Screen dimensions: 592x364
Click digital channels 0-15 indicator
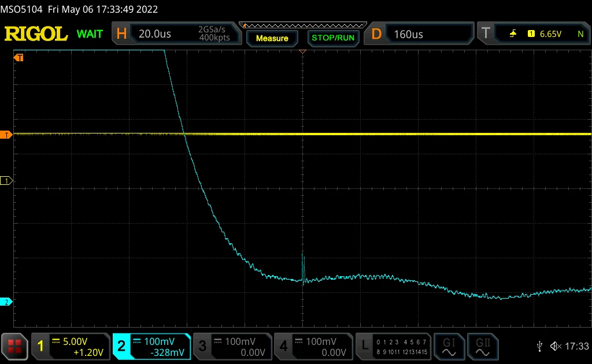click(x=402, y=347)
